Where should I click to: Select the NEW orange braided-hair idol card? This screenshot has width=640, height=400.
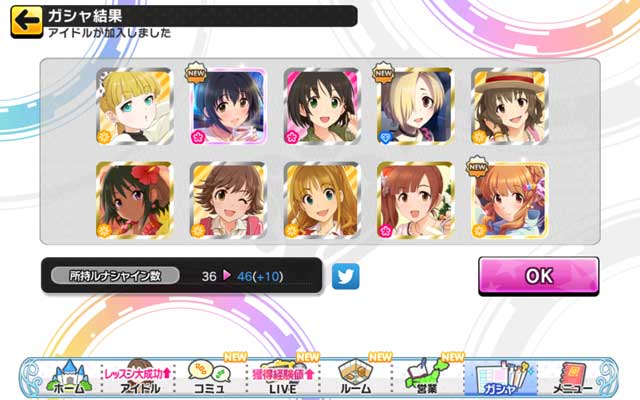tap(509, 200)
